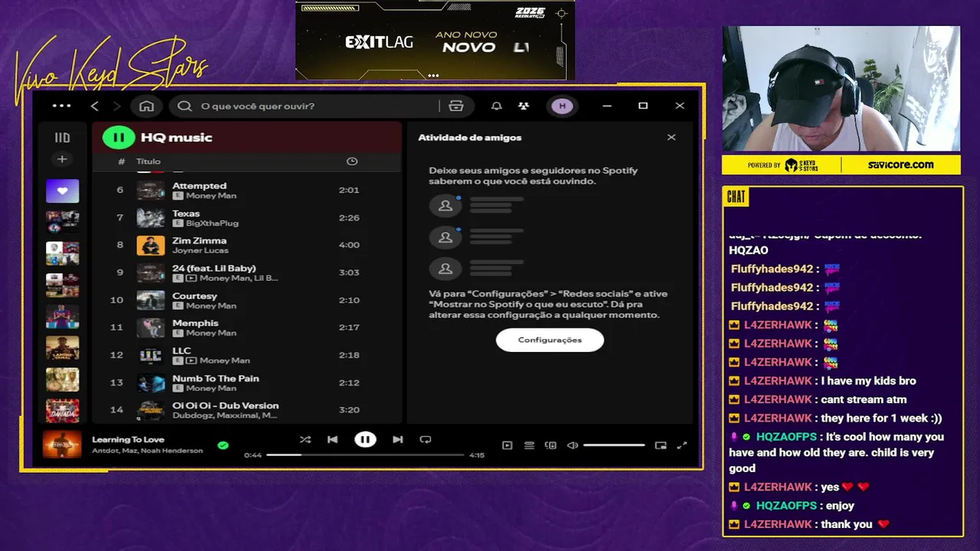This screenshot has width=980, height=551.
Task: Toggle repeat mode
Action: 426,439
